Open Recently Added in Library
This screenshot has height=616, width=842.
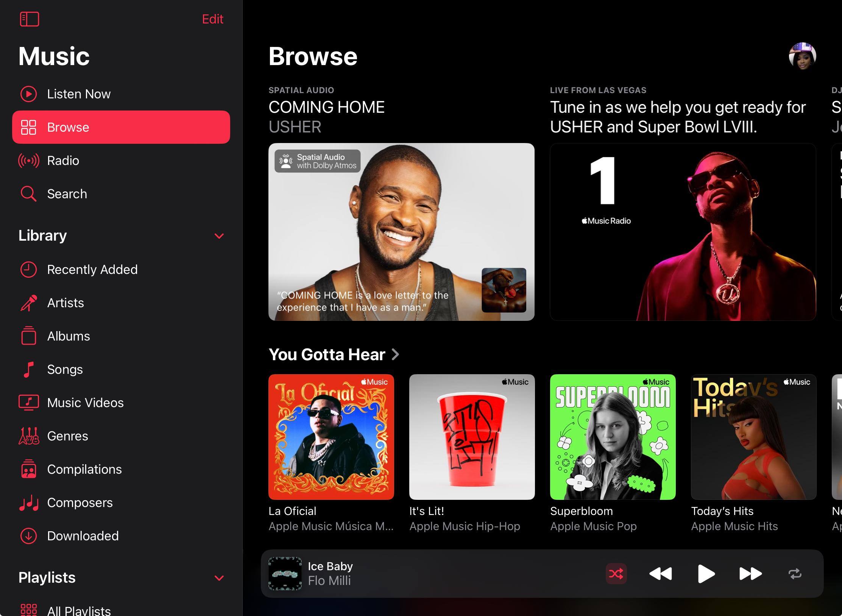[x=92, y=270]
